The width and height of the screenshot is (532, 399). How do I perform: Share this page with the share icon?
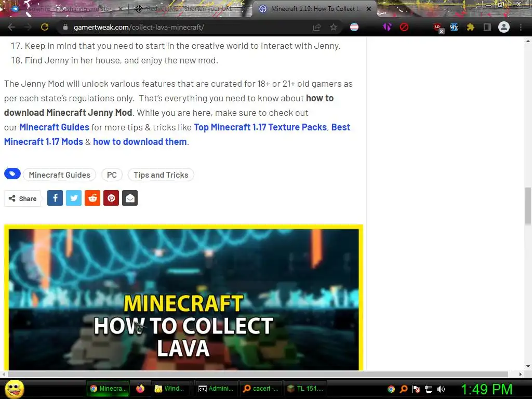(316, 27)
